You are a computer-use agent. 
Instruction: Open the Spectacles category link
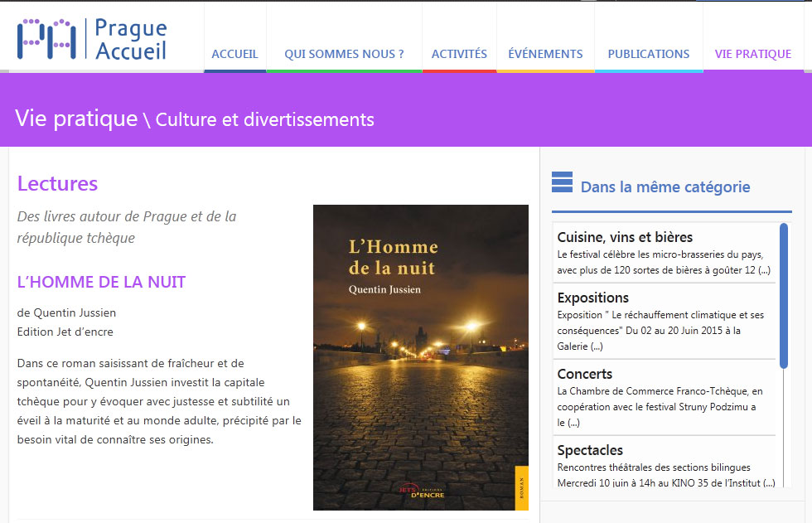tap(590, 450)
